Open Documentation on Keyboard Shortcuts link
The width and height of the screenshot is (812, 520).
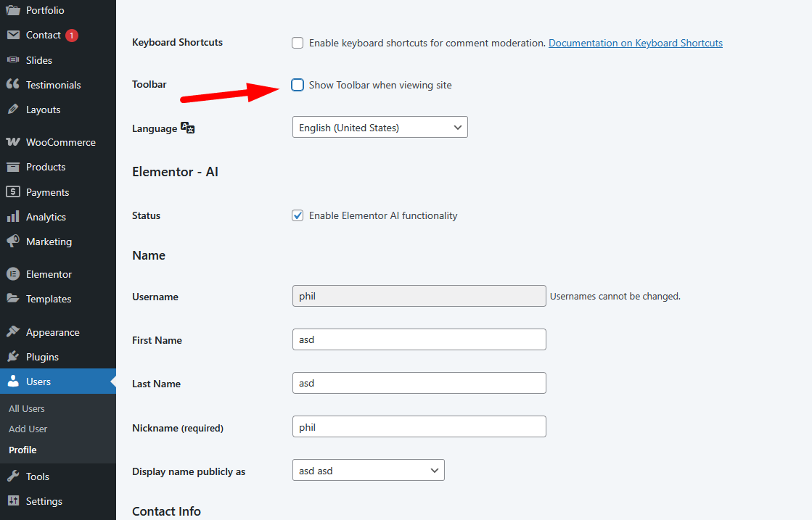tap(636, 43)
